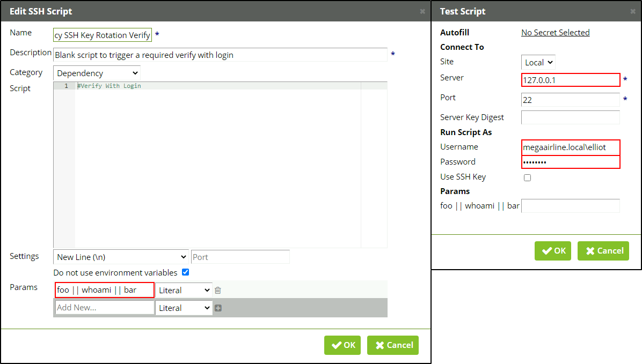Expand the New Line settings dropdown
This screenshot has height=364, width=642.
coord(121,257)
